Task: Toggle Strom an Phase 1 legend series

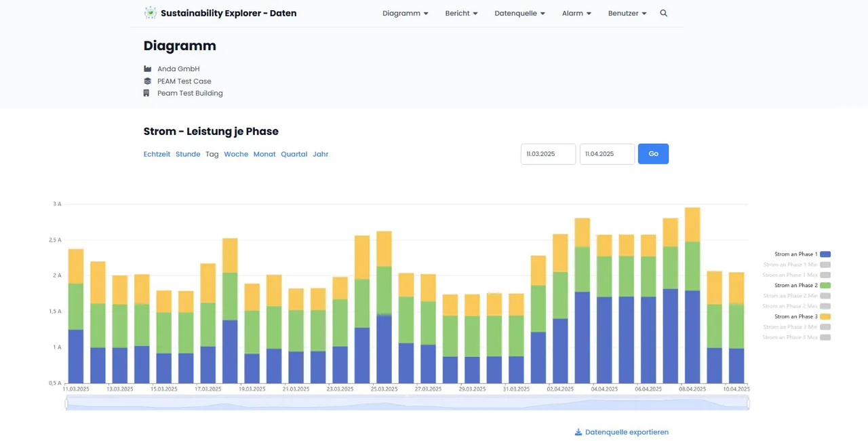Action: click(795, 254)
